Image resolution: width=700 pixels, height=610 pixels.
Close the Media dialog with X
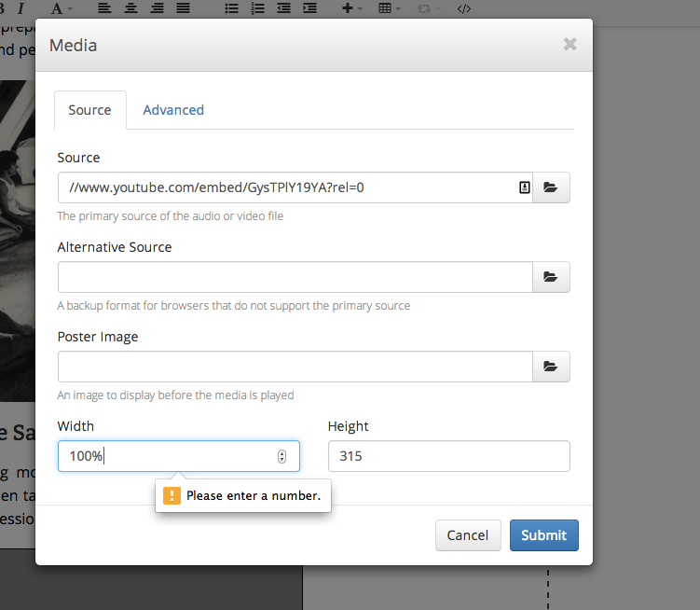click(570, 44)
